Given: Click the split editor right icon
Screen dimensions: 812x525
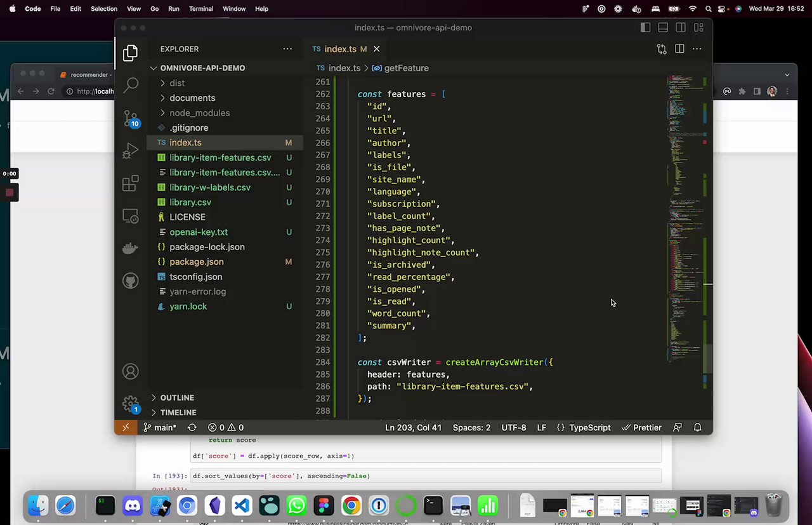Looking at the screenshot, I should pyautogui.click(x=679, y=49).
